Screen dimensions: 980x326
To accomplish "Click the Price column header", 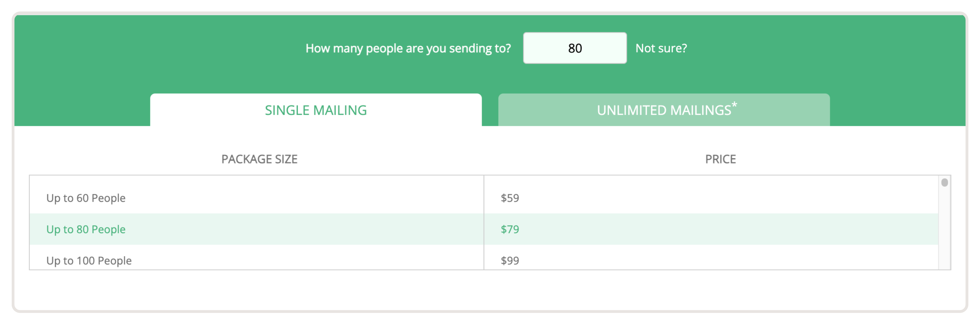I will click(720, 159).
